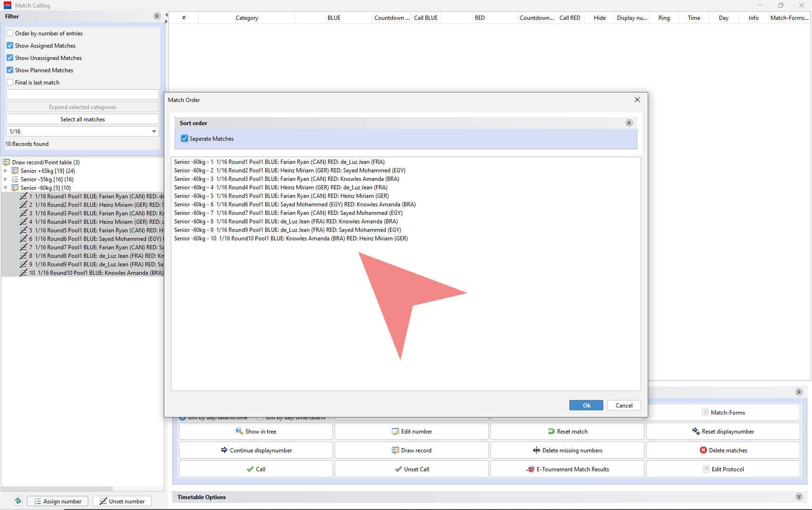Screen dimensions: 812x510
Task: Click the filter text input field
Action: pos(83,94)
